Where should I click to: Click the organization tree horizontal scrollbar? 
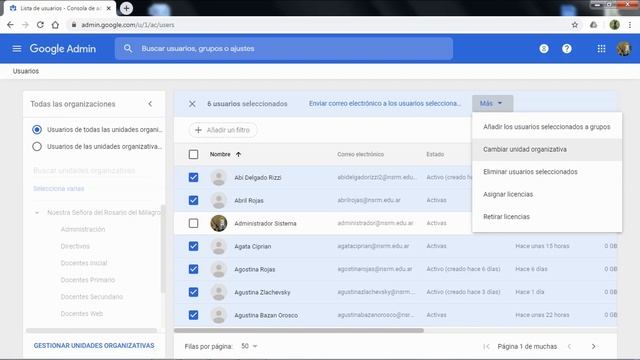[91, 331]
